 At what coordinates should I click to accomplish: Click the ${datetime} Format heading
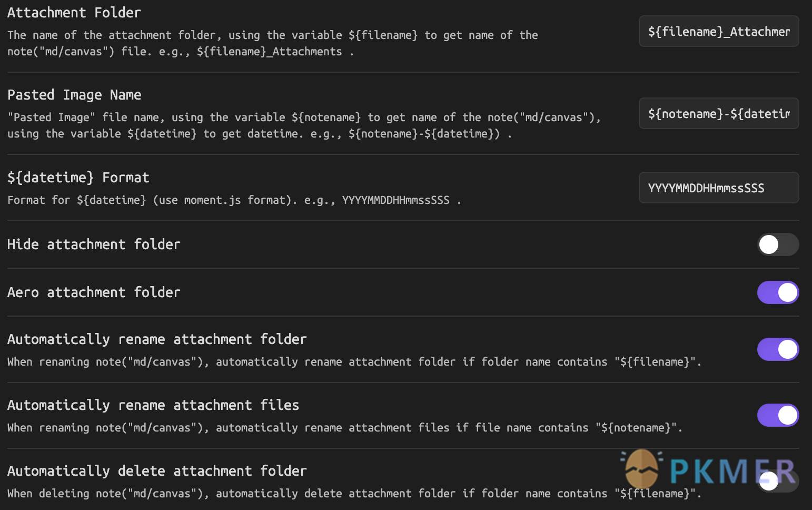[78, 178]
